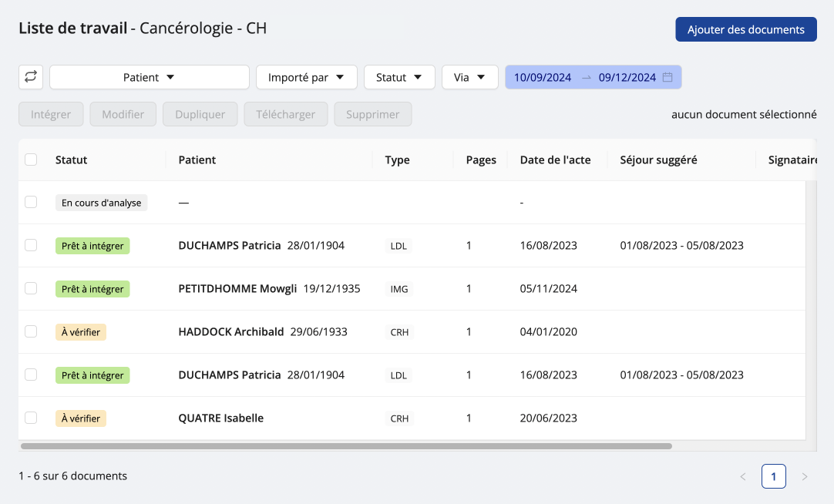Click the 'Séjour suggéré' column header

coord(658,160)
